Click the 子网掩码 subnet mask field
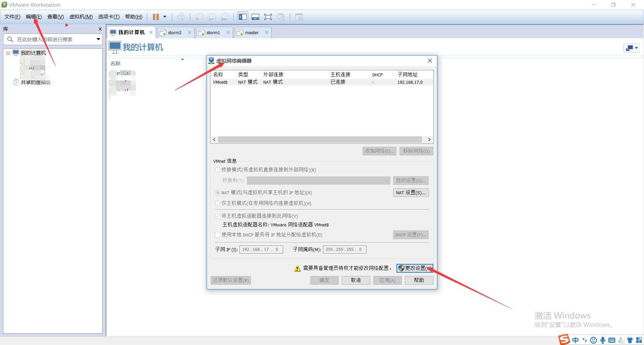The height and width of the screenshot is (345, 644). point(344,250)
